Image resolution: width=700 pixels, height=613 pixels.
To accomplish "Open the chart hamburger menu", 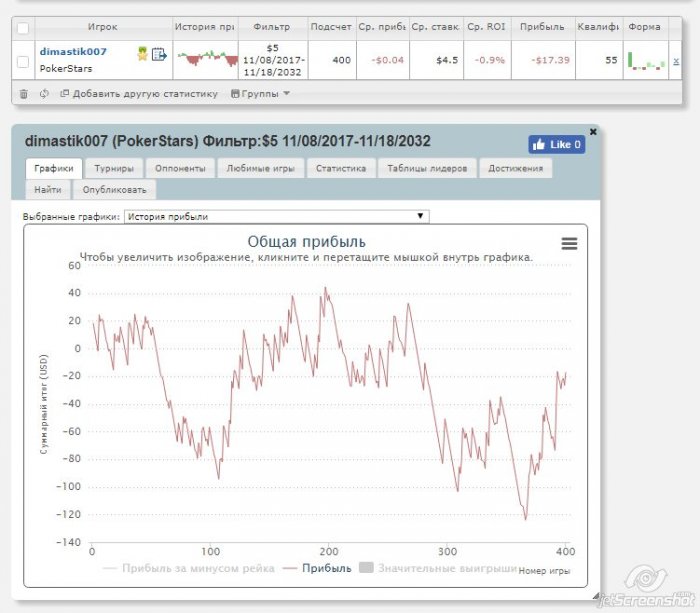I will (x=569, y=243).
